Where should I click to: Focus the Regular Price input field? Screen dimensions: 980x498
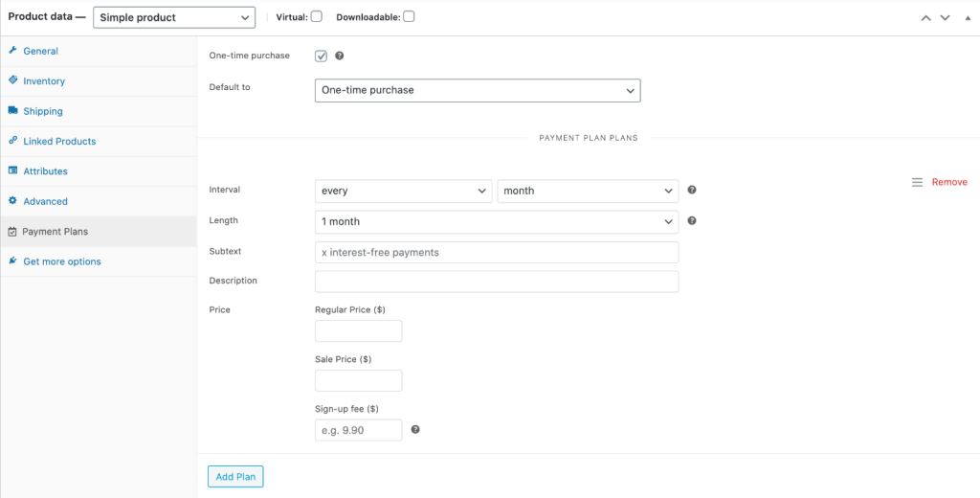pyautogui.click(x=359, y=331)
